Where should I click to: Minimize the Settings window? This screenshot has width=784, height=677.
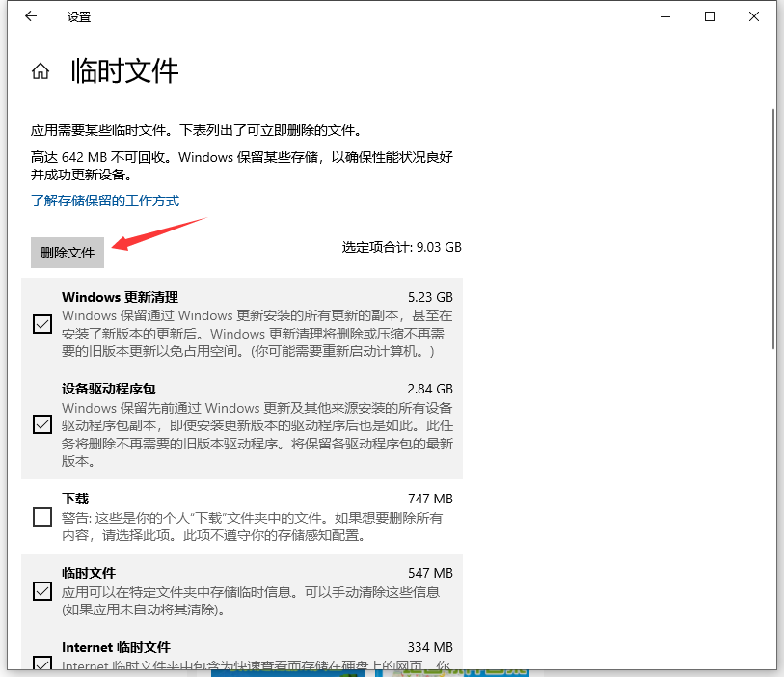point(665,16)
